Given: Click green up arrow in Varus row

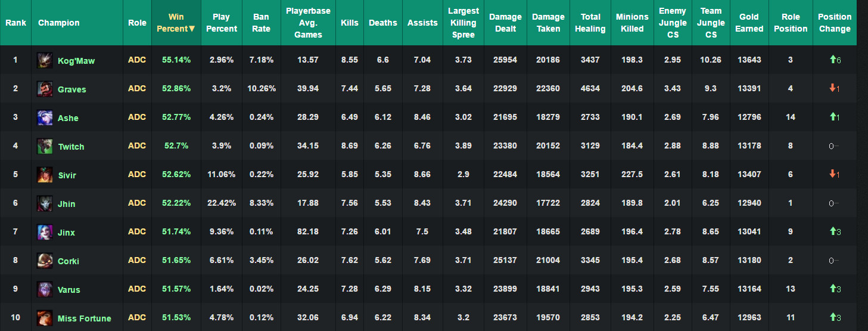Looking at the screenshot, I should click(x=832, y=289).
